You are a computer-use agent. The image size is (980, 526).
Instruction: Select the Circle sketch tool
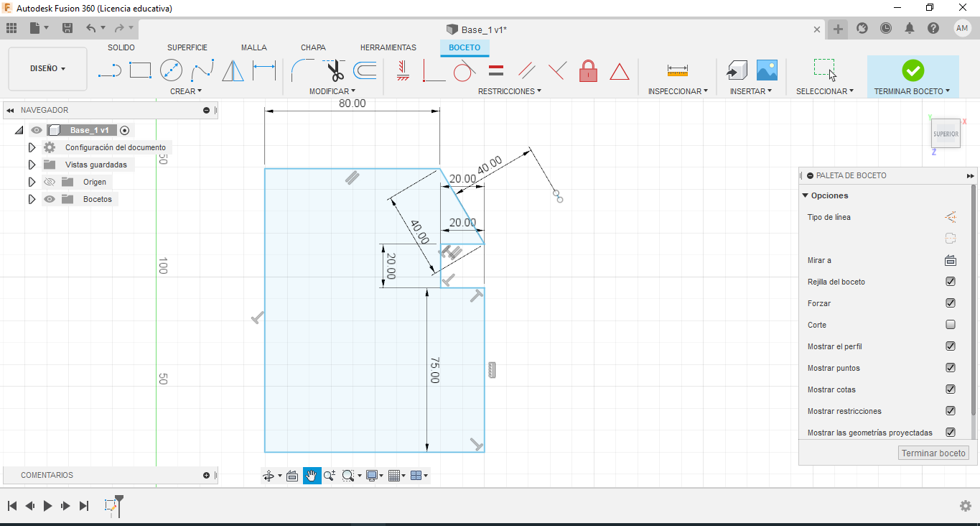click(171, 70)
